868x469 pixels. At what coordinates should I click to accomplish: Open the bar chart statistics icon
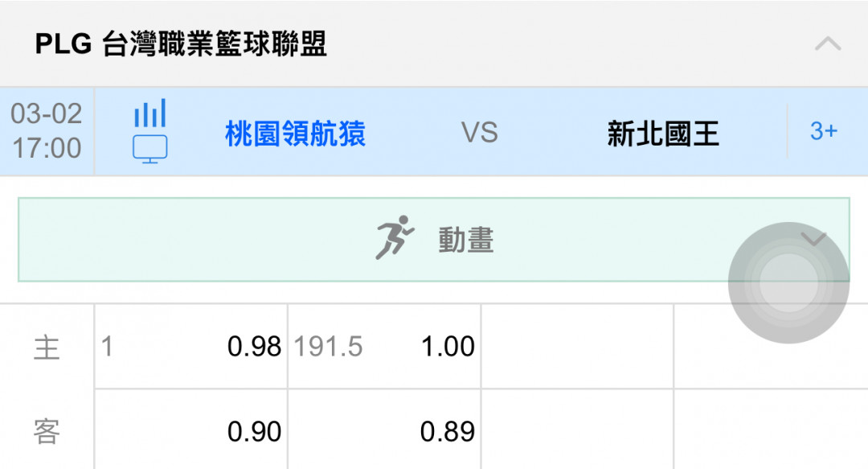pyautogui.click(x=150, y=113)
